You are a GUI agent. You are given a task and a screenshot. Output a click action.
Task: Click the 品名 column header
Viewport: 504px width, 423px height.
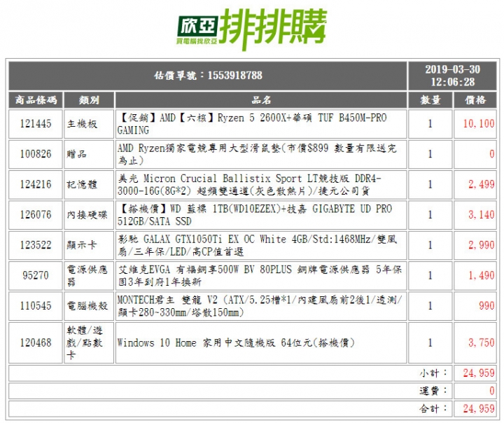pyautogui.click(x=261, y=100)
